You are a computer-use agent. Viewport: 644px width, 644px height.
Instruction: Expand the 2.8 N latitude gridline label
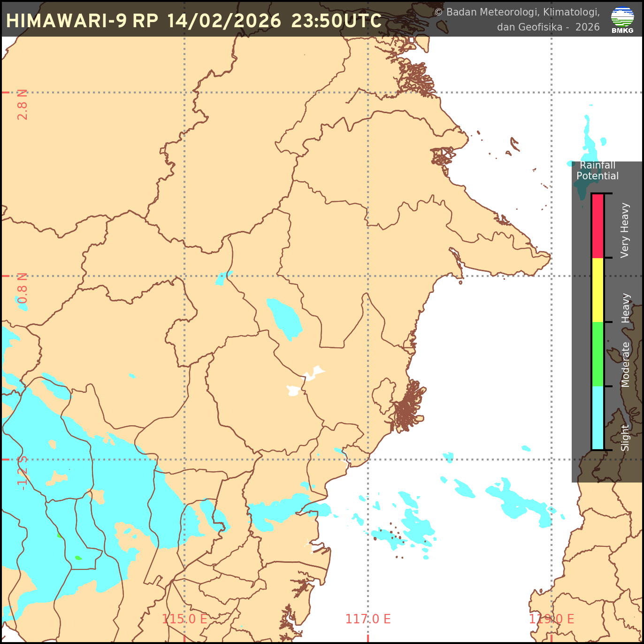click(x=22, y=104)
